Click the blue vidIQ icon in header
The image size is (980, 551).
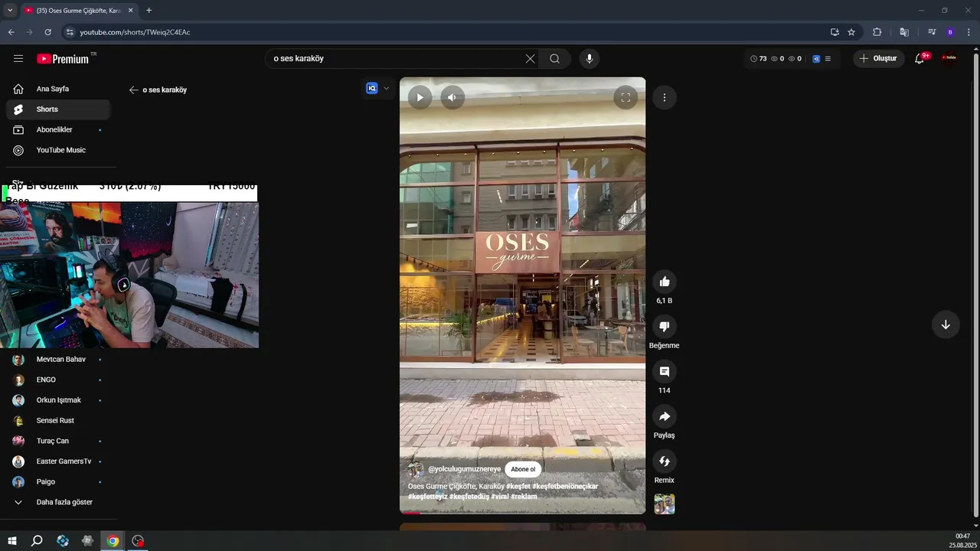[x=816, y=58]
